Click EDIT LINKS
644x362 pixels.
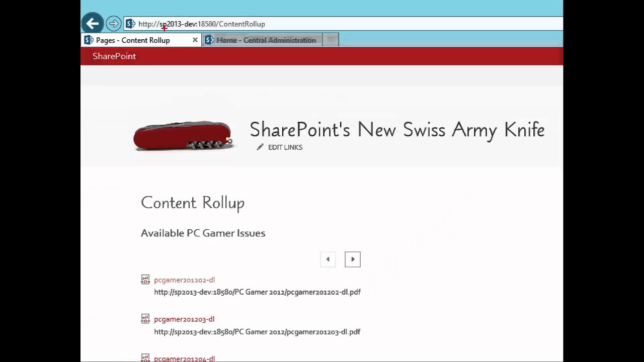(285, 147)
